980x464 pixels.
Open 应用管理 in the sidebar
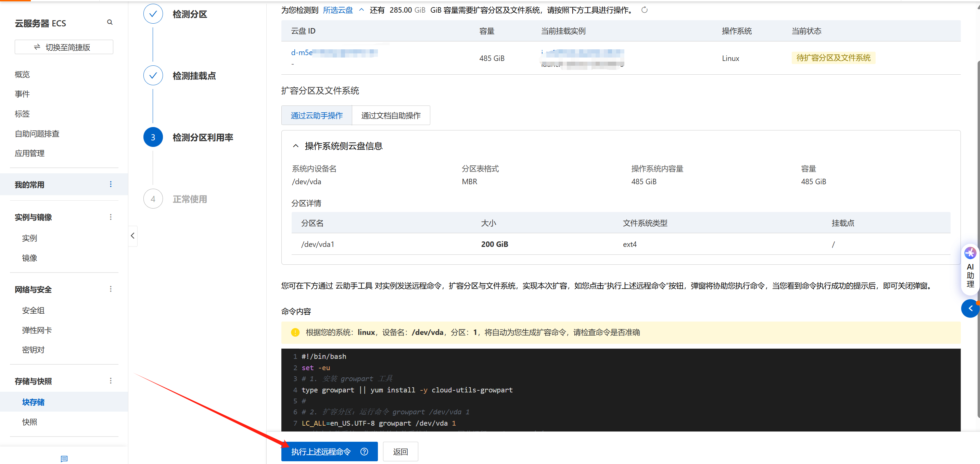click(30, 153)
